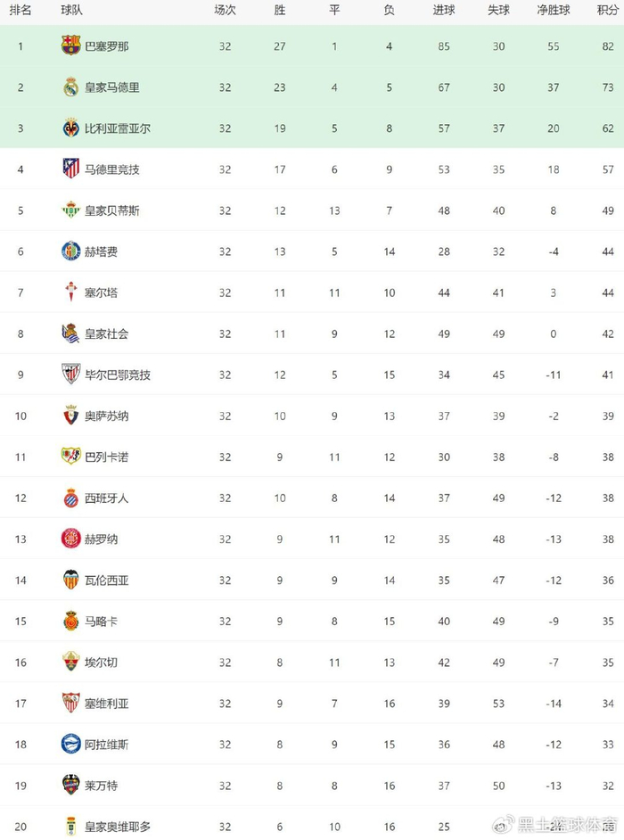The width and height of the screenshot is (624, 840).
Task: Click the Real Betis crest icon
Action: (x=71, y=210)
